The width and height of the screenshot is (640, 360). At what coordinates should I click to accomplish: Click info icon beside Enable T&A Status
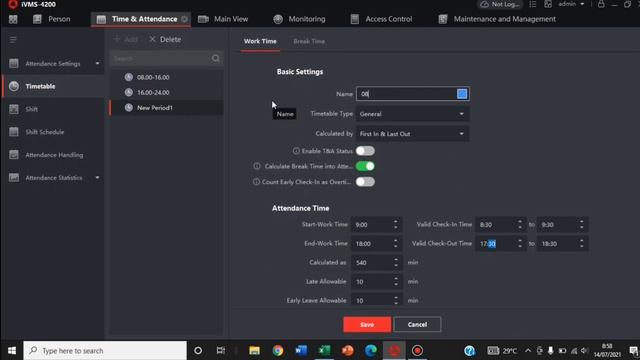(296, 151)
